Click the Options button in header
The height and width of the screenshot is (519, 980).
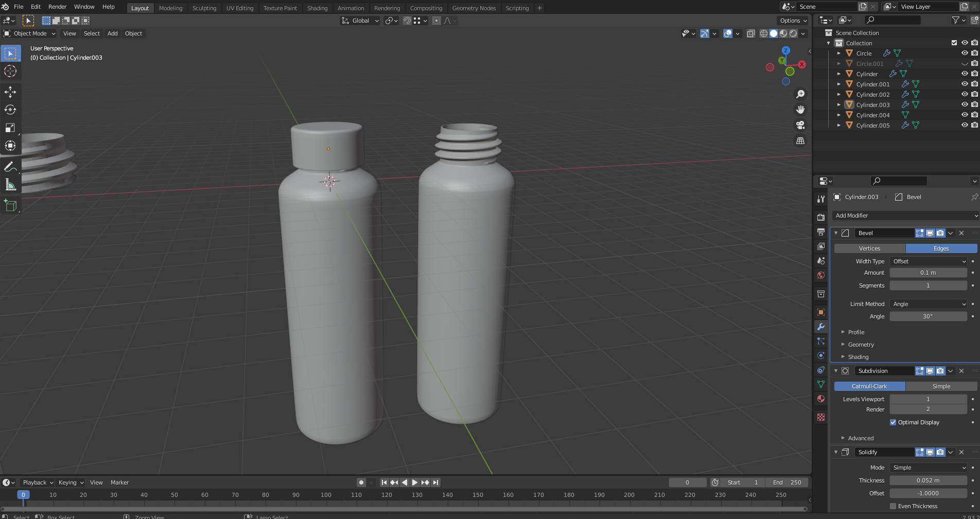coord(793,21)
